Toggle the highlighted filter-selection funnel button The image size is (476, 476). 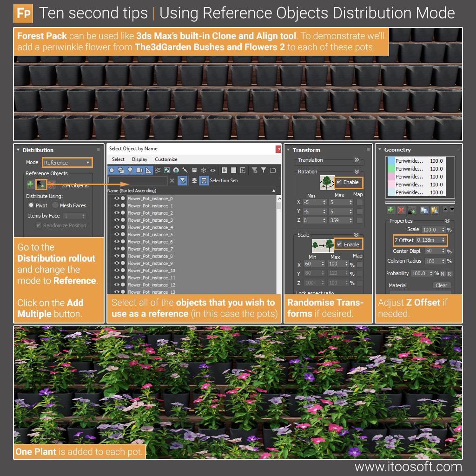pyautogui.click(x=182, y=181)
